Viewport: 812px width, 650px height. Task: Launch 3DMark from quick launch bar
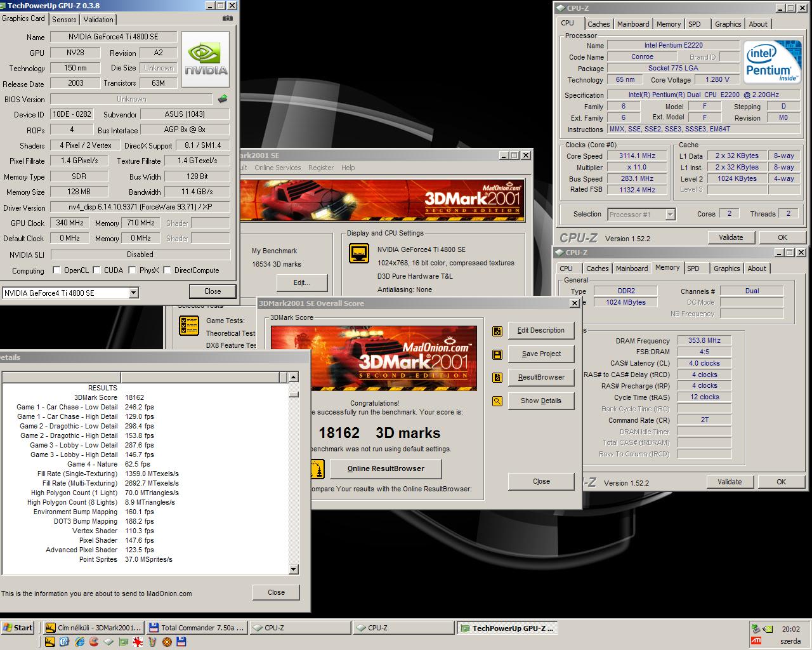coord(50,642)
